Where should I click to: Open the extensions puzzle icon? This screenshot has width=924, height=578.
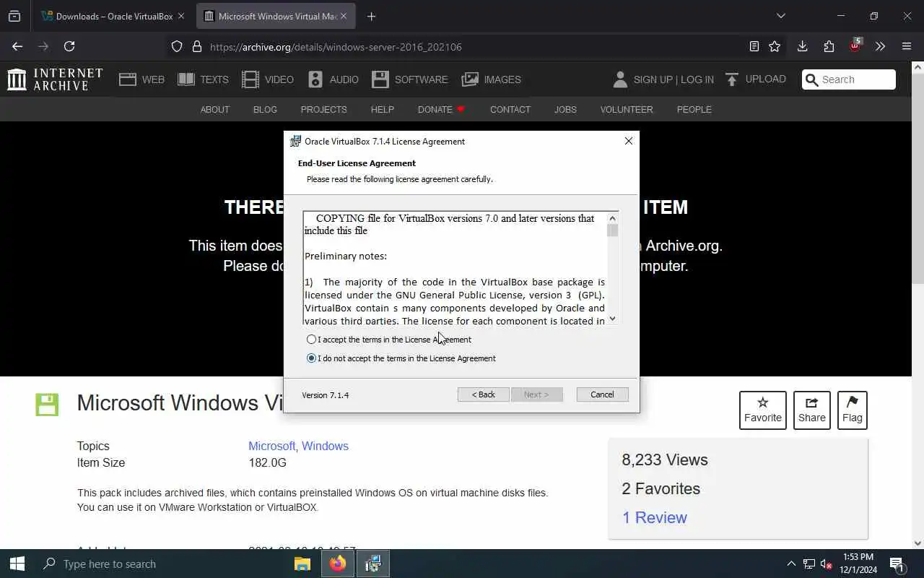(x=829, y=46)
